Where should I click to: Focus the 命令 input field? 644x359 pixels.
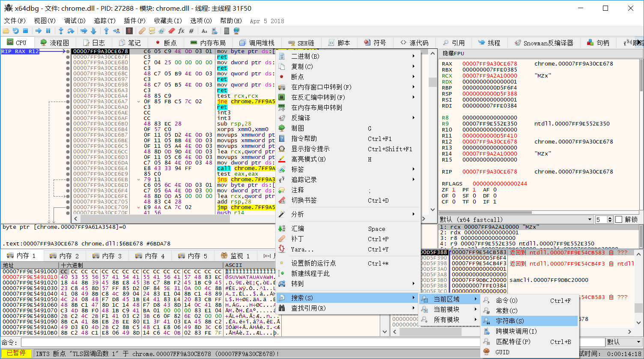(x=312, y=342)
